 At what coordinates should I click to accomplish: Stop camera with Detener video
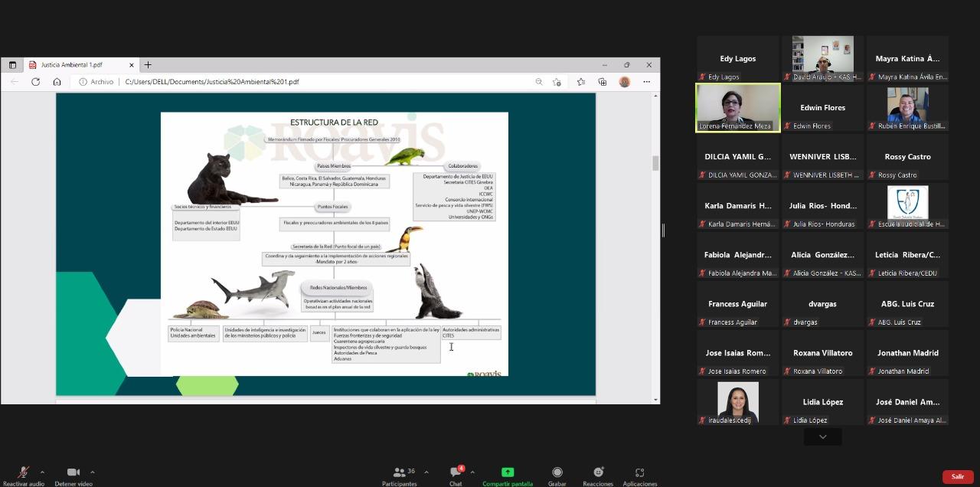[x=73, y=474]
